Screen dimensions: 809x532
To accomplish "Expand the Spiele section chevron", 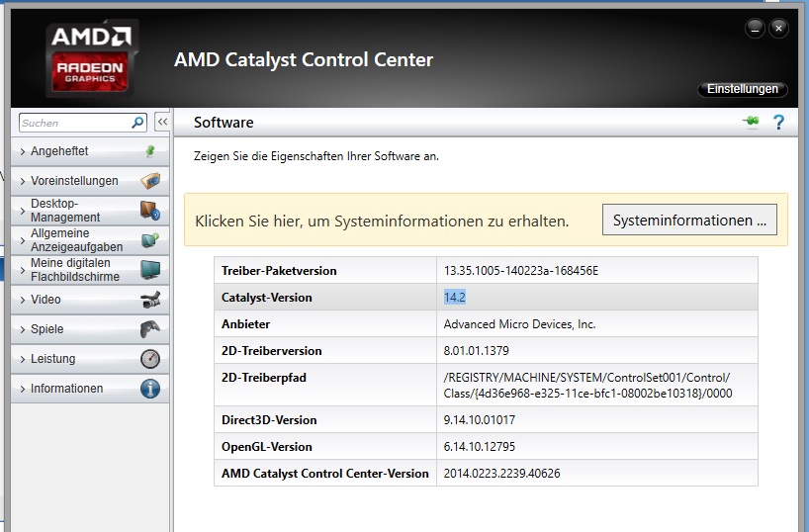I will pyautogui.click(x=23, y=329).
